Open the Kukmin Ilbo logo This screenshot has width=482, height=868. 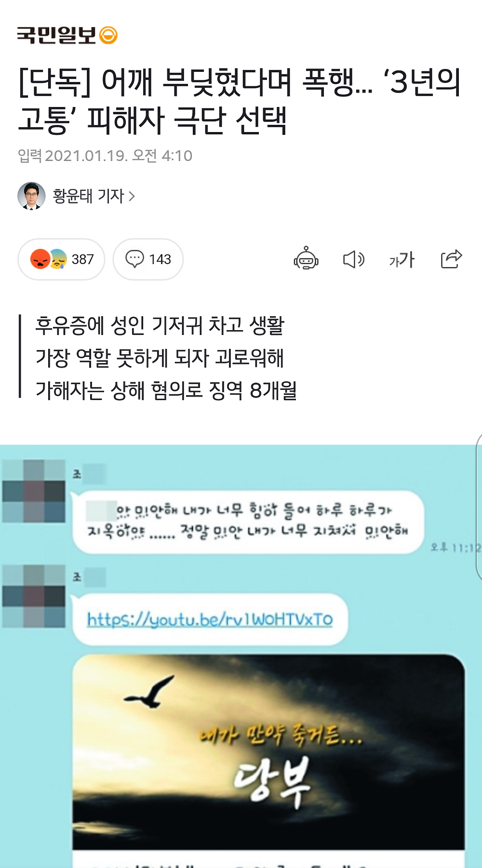coord(67,35)
